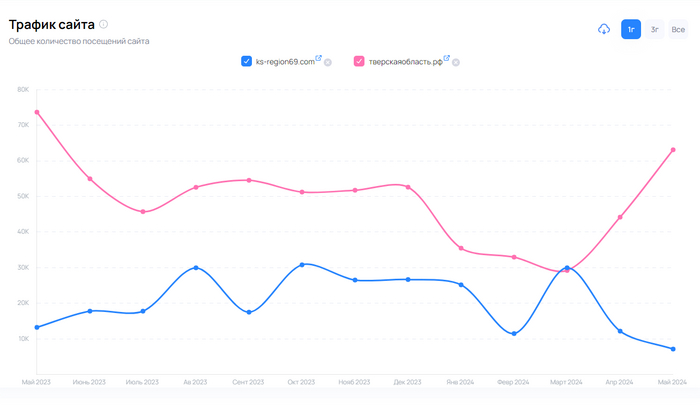Click the pink data point for Май 2024
700x409 pixels.
pos(673,150)
